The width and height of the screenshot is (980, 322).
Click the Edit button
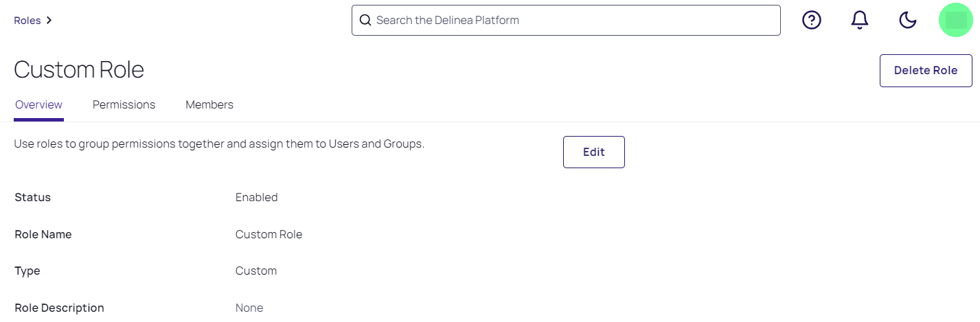[x=593, y=152]
